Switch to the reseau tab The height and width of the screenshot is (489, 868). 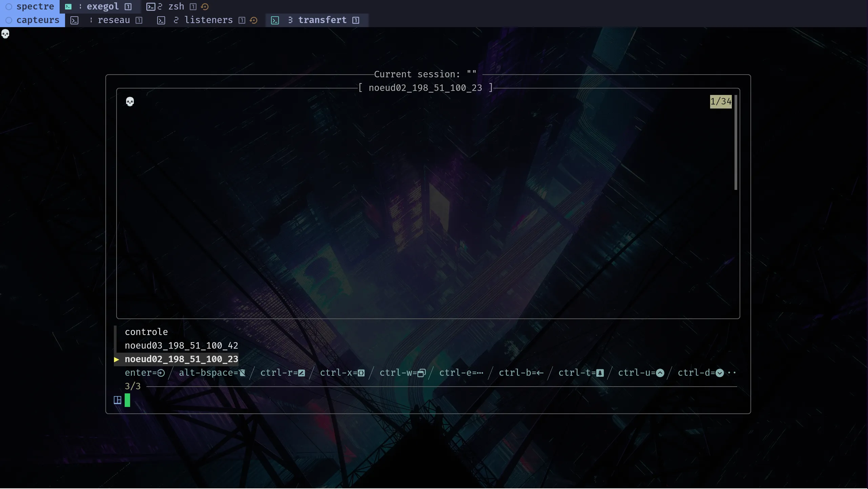point(114,20)
